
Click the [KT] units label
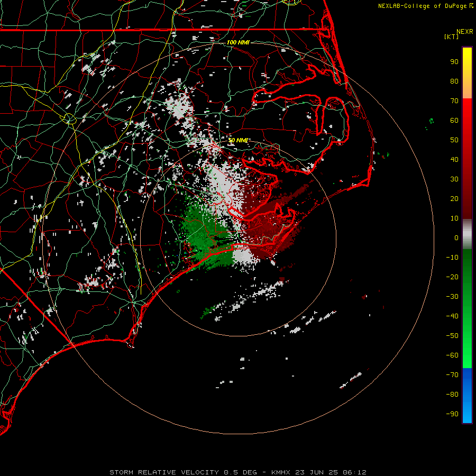pos(452,36)
